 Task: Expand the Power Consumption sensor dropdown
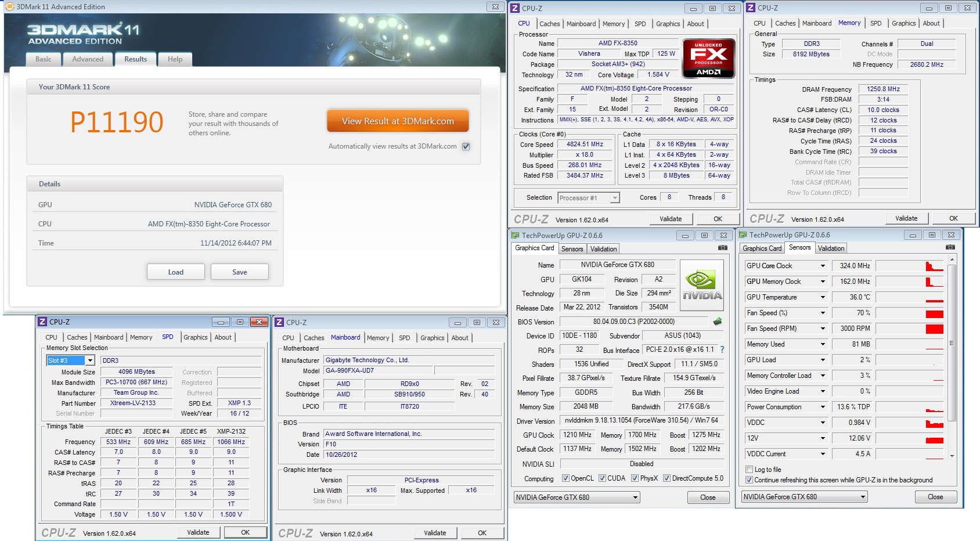coord(823,407)
